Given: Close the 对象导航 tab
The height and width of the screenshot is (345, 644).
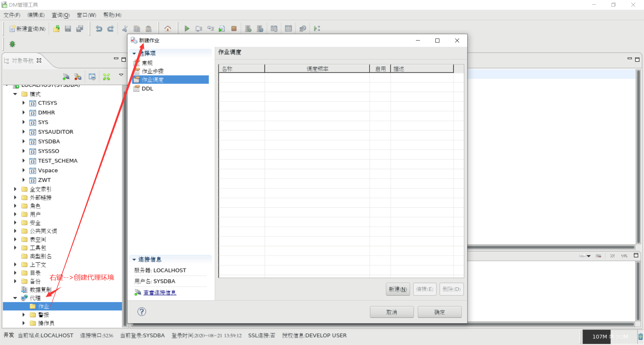Looking at the screenshot, I should pyautogui.click(x=39, y=61).
